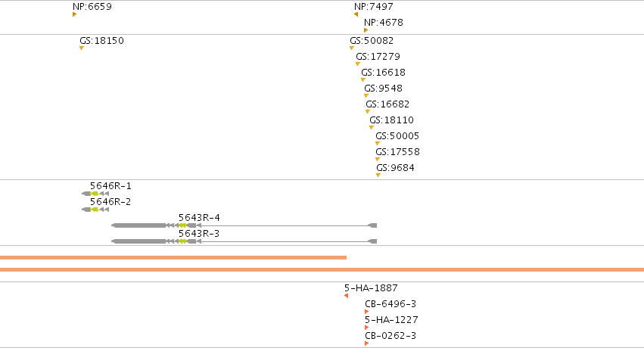This screenshot has width=644, height=348.
Task: Select the GS:18110 triangle marker
Action: tap(372, 128)
